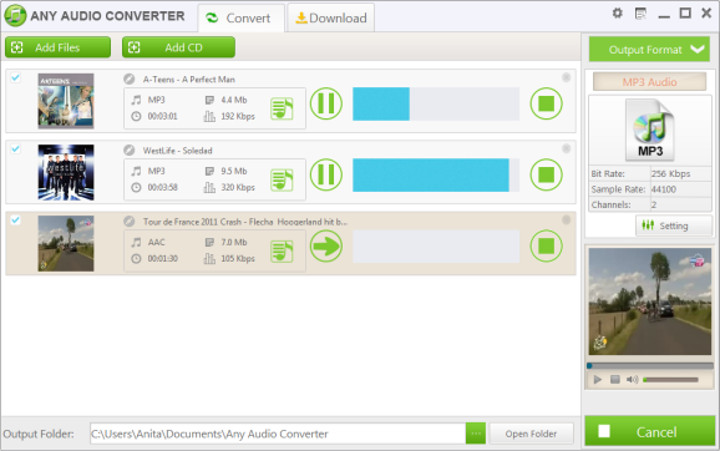Seek in the preview timeline bar
This screenshot has width=720, height=451.
tap(649, 366)
